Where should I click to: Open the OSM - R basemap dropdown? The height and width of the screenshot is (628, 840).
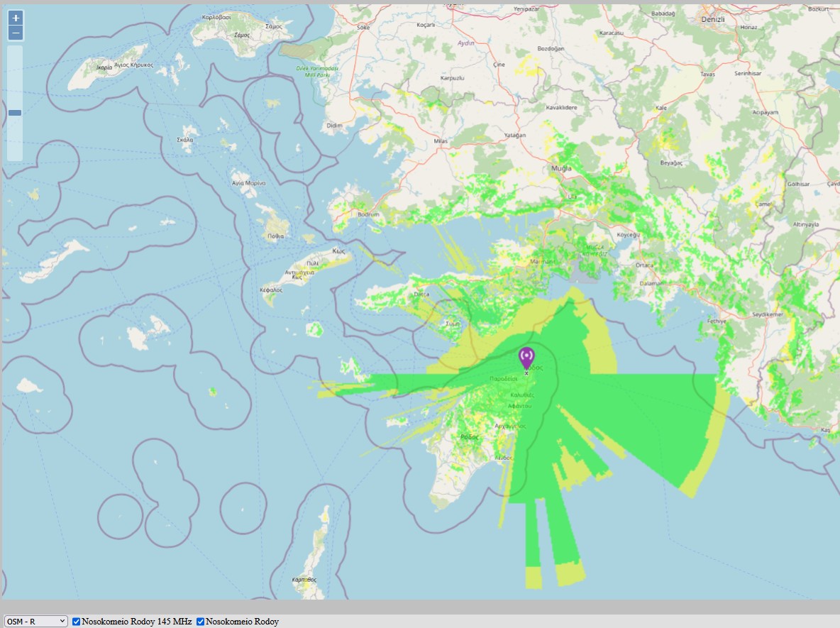click(36, 621)
